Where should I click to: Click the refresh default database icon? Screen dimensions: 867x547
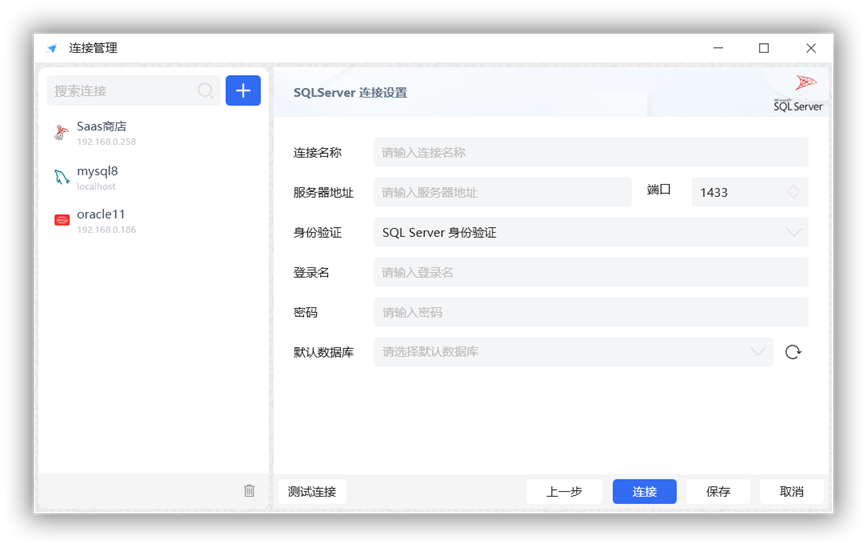[x=793, y=352]
